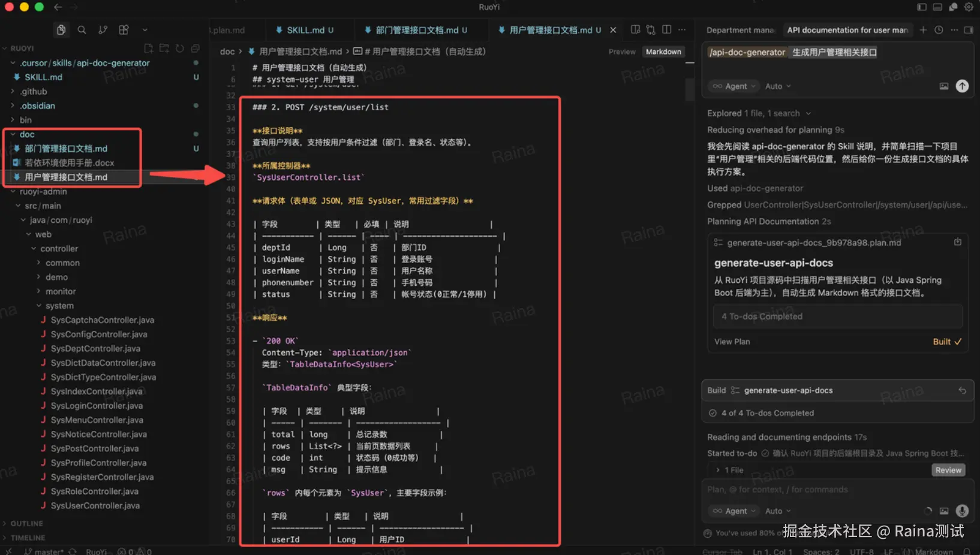Image resolution: width=980 pixels, height=555 pixels.
Task: Toggle the chat side panel icon
Action: (969, 30)
